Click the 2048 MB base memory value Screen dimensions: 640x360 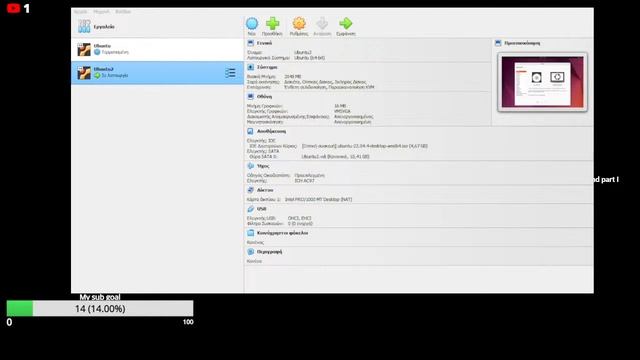click(x=293, y=76)
